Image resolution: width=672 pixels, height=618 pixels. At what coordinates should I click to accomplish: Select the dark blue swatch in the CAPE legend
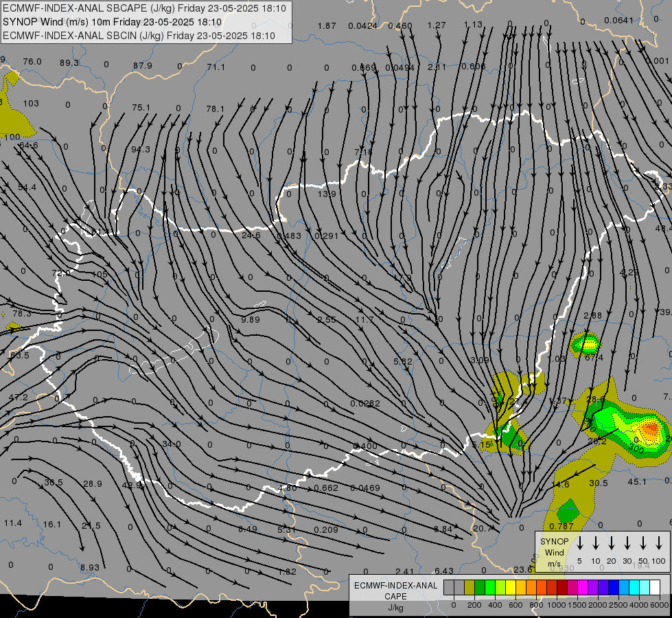613,588
